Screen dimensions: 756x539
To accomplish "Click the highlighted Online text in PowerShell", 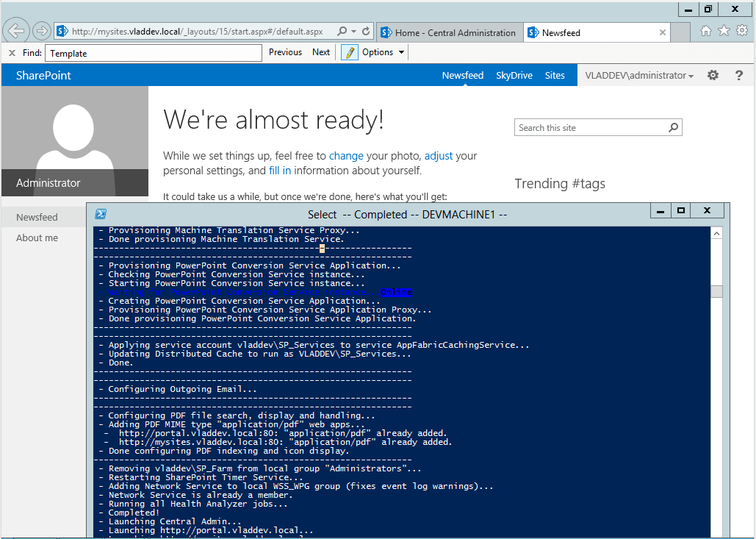I will [x=396, y=292].
